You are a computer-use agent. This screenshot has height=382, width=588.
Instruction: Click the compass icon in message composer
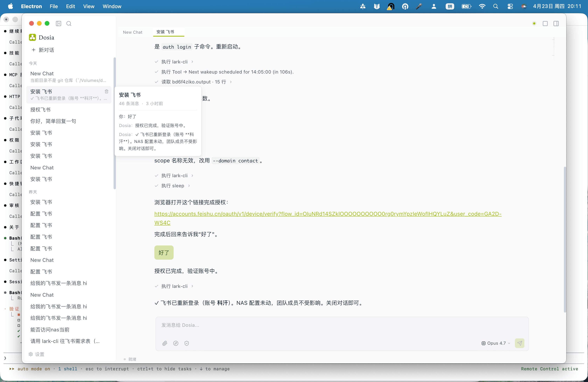176,343
